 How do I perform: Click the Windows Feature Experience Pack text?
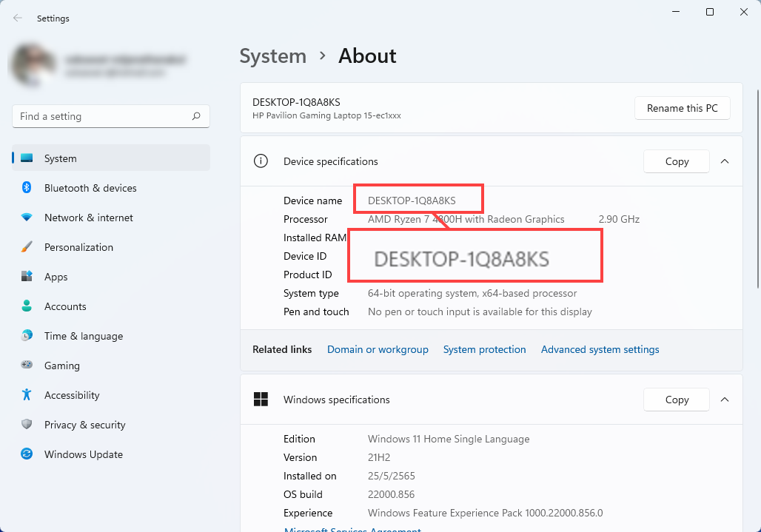(x=486, y=513)
